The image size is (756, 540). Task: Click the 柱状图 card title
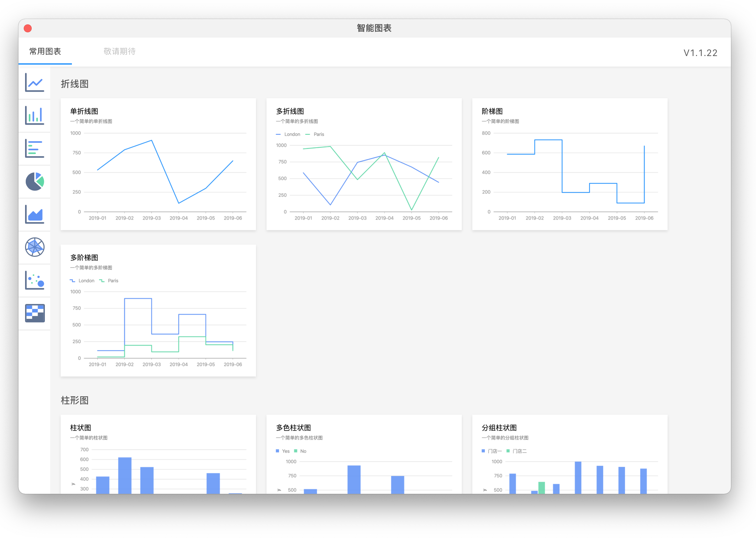click(80, 428)
